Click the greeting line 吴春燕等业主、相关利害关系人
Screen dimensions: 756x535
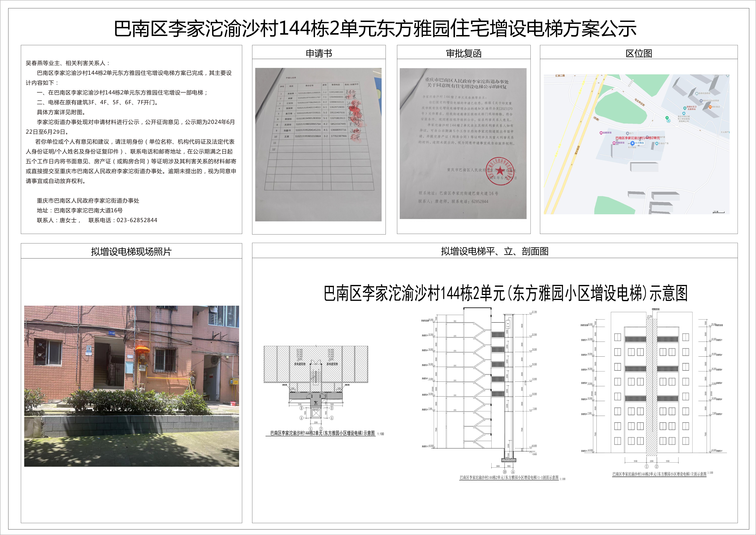click(68, 63)
